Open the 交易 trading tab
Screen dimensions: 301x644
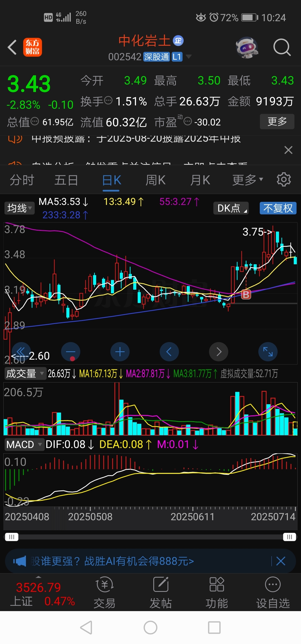point(105,592)
